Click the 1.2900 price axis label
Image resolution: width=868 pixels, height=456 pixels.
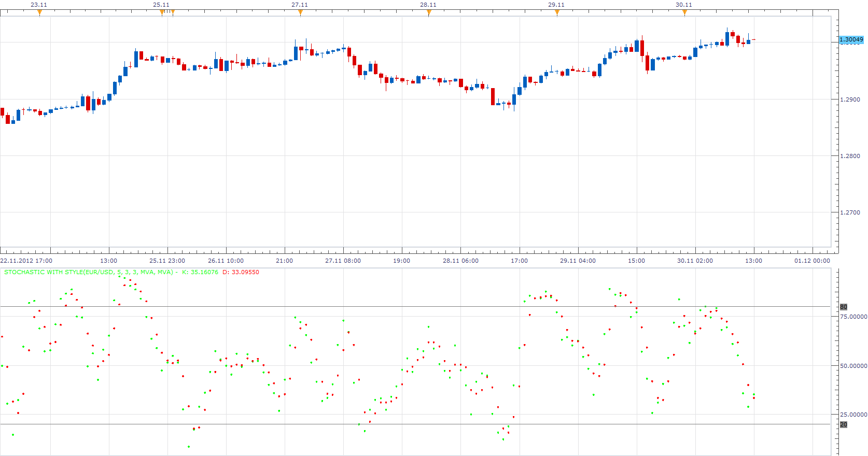(x=850, y=99)
